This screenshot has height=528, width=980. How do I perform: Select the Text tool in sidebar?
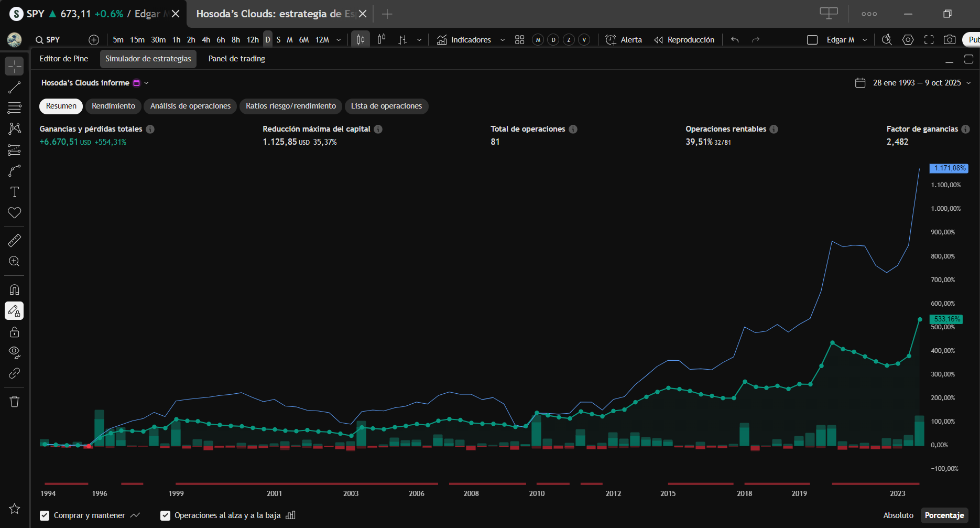14,192
